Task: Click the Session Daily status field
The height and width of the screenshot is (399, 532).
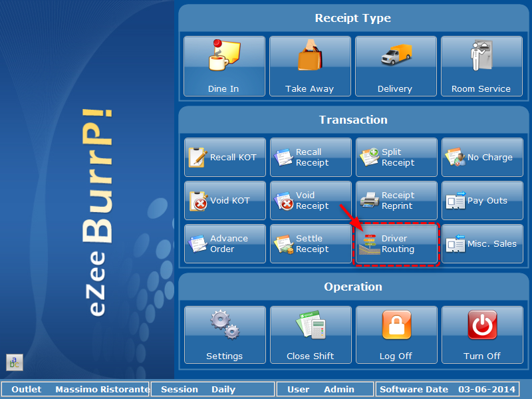Action: click(x=213, y=389)
